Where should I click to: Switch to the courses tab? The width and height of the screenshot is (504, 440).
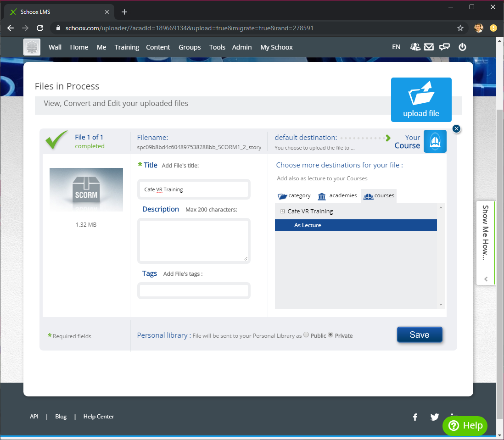379,196
